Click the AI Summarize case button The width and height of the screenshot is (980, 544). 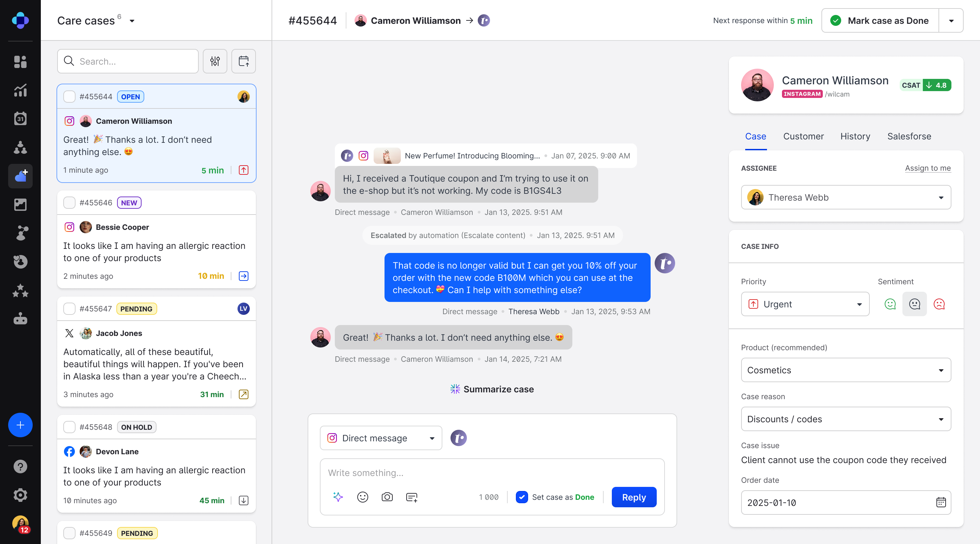tap(492, 389)
